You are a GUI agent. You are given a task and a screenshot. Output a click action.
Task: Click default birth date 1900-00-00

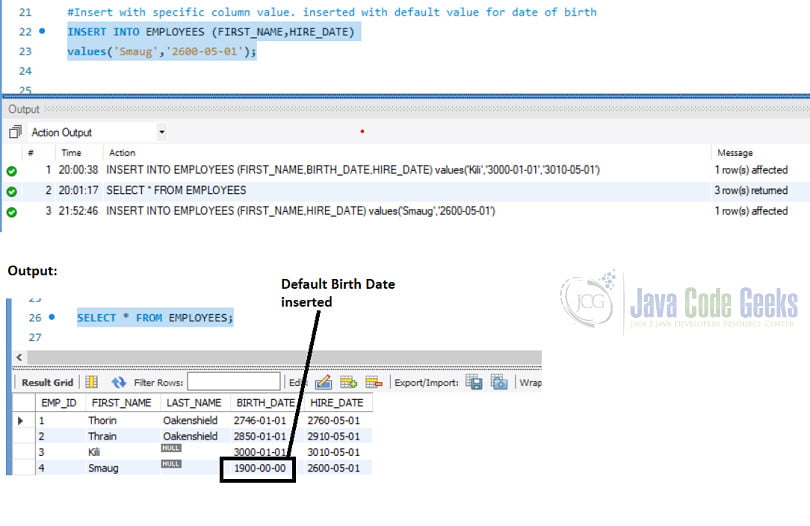260,468
